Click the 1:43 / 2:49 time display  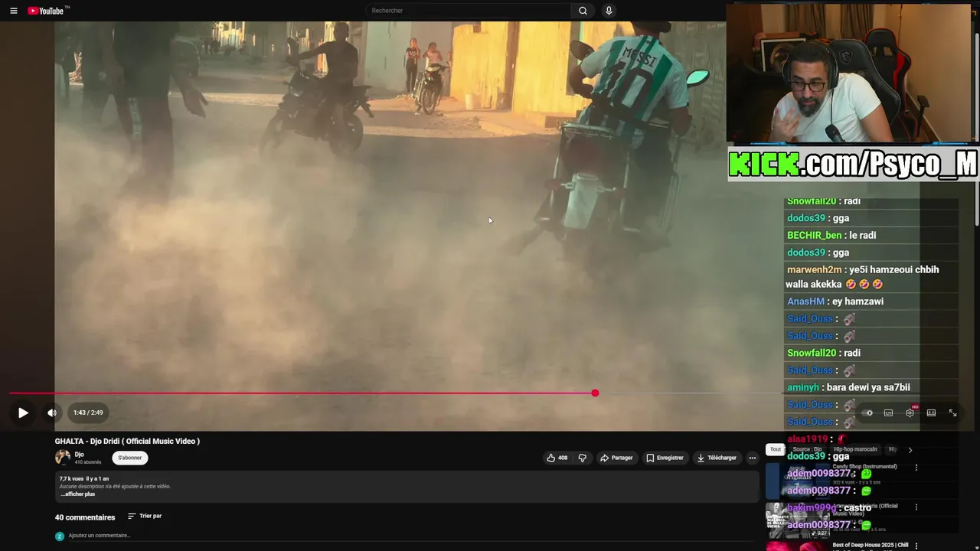[88, 412]
